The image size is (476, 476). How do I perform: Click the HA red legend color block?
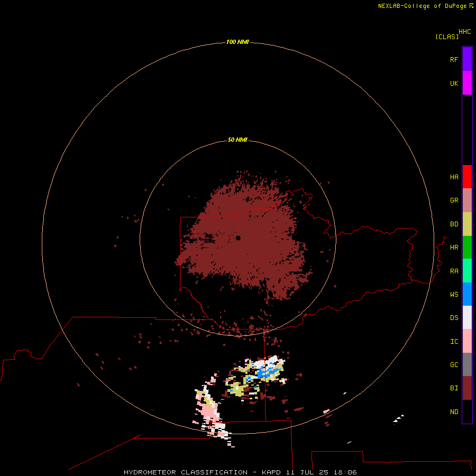point(467,177)
